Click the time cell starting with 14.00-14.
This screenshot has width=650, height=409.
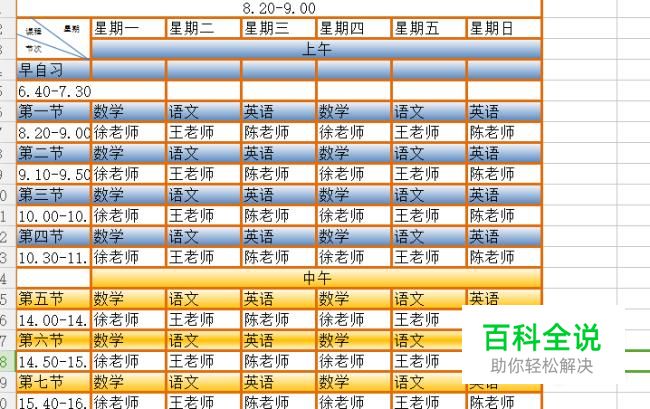point(53,319)
